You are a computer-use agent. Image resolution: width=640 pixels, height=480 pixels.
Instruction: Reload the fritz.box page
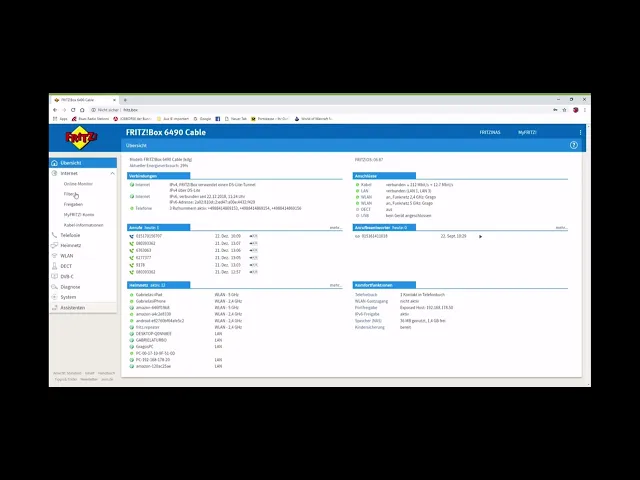click(x=73, y=110)
